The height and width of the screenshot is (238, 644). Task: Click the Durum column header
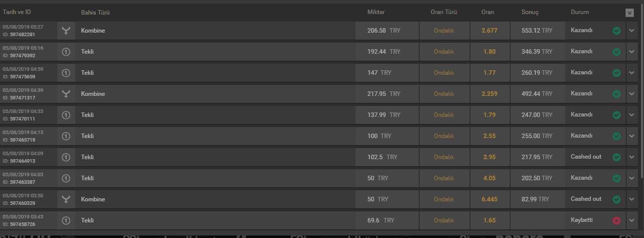tap(580, 12)
